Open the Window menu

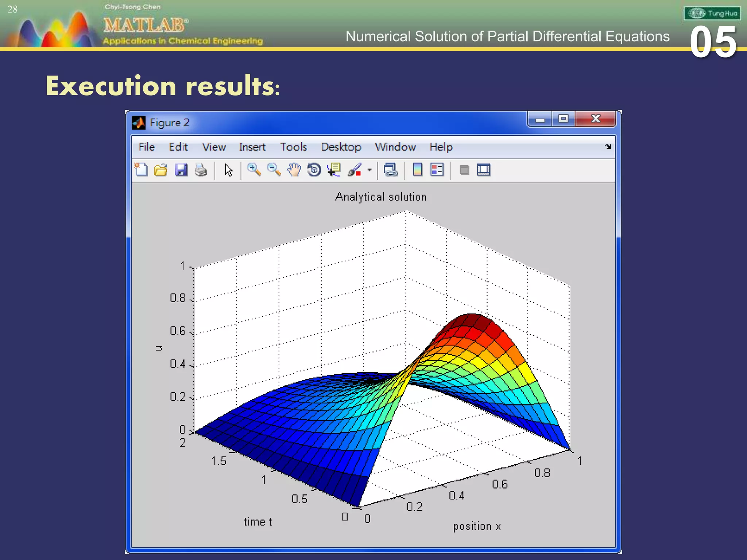pos(395,147)
